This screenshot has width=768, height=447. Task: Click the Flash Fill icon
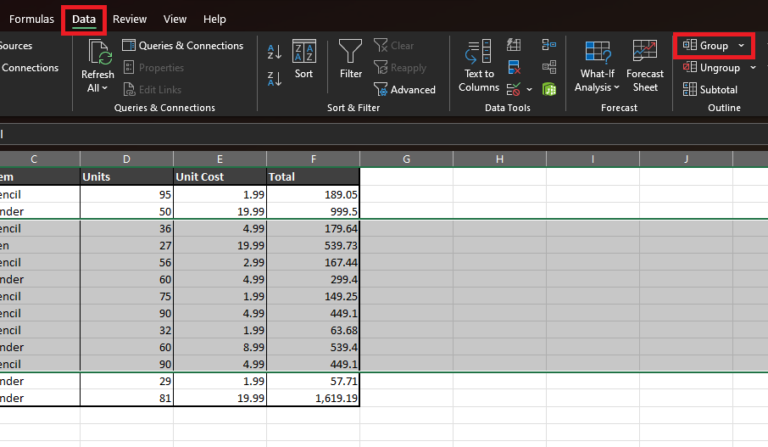[x=515, y=45]
